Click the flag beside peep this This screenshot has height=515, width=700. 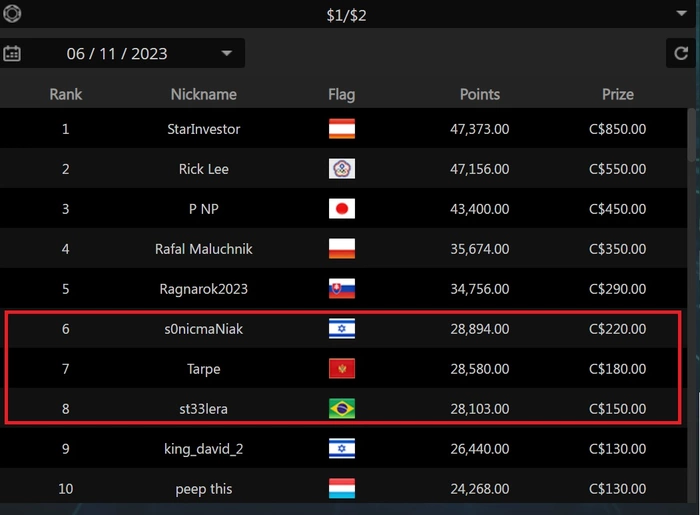click(x=342, y=489)
